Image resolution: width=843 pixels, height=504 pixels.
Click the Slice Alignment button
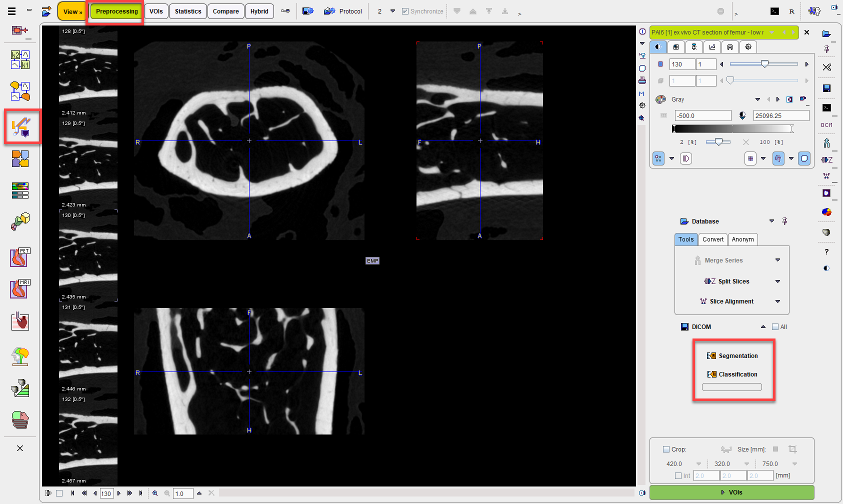pyautogui.click(x=726, y=301)
